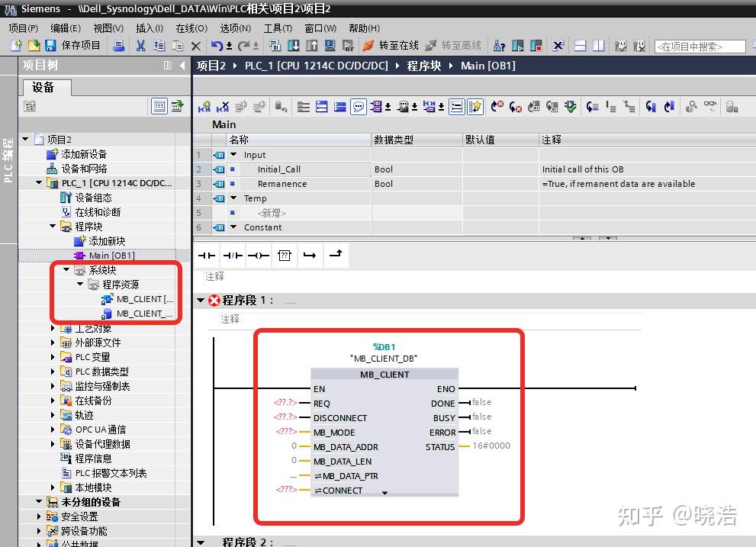Insert empty box instruction
This screenshot has width=756, height=547.
tap(285, 255)
